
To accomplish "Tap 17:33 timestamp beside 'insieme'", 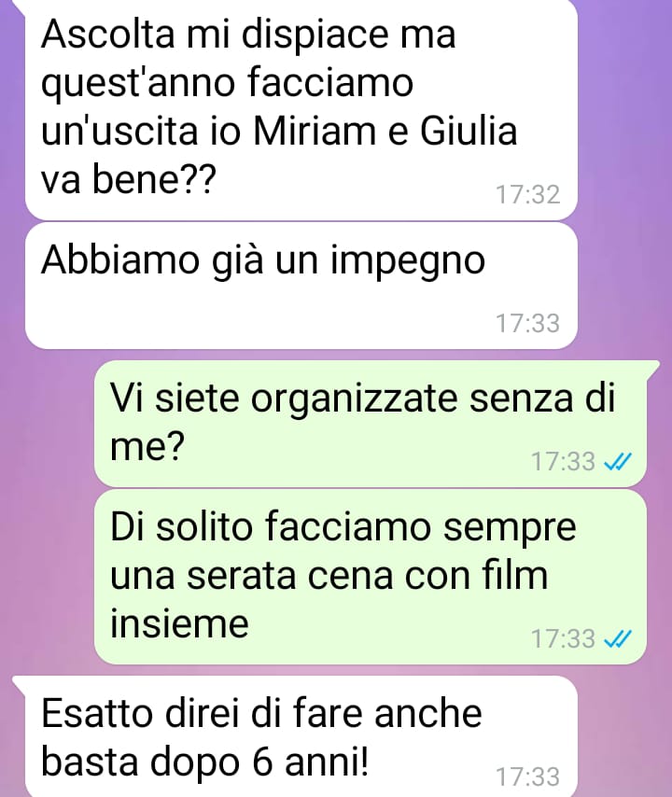I will point(563,638).
